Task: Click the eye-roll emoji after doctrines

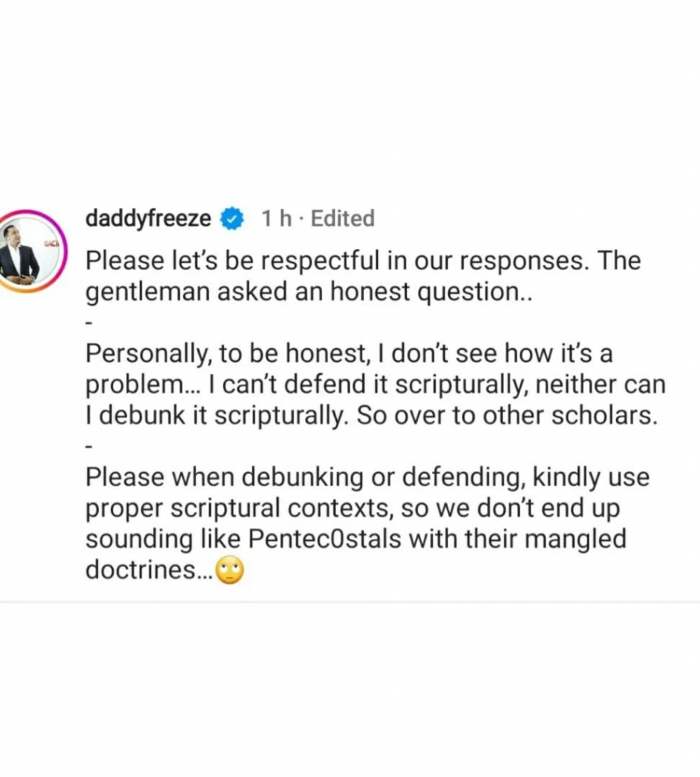Action: pos(230,571)
